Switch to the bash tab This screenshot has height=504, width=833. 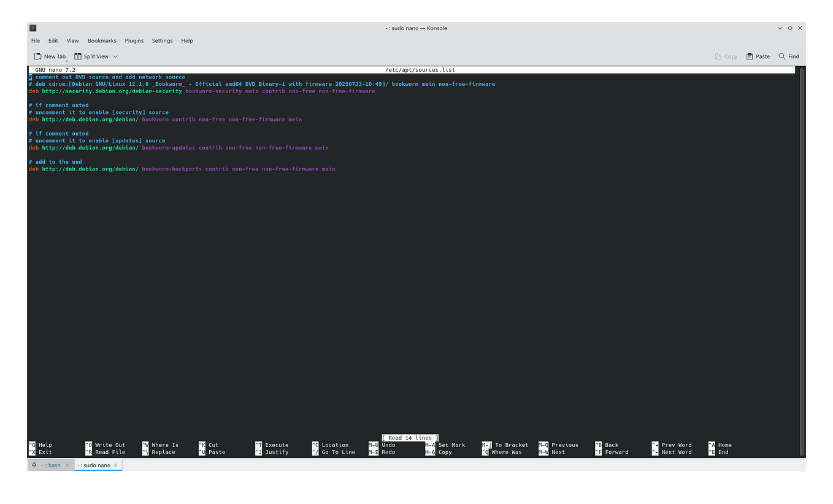pos(51,465)
